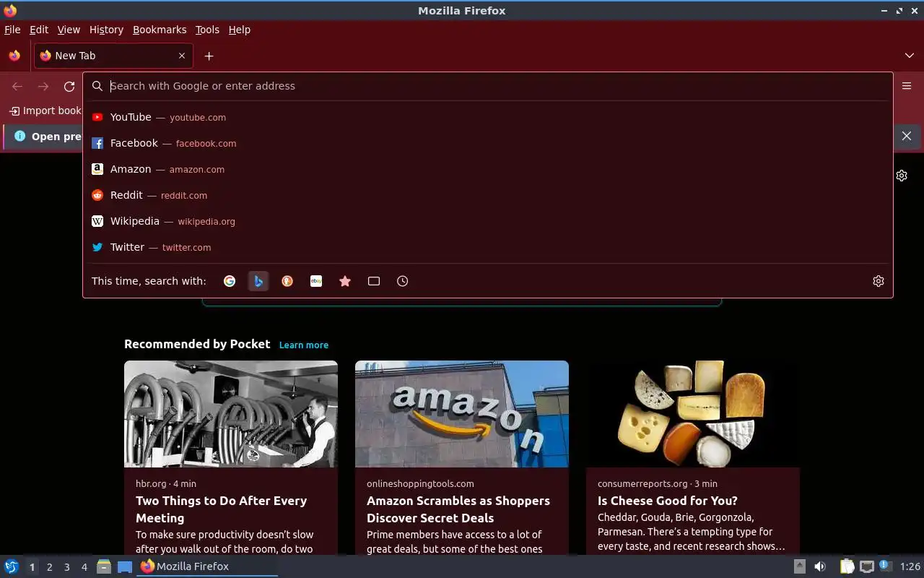The width and height of the screenshot is (924, 578).
Task: Open the Tools menu
Action: click(207, 30)
